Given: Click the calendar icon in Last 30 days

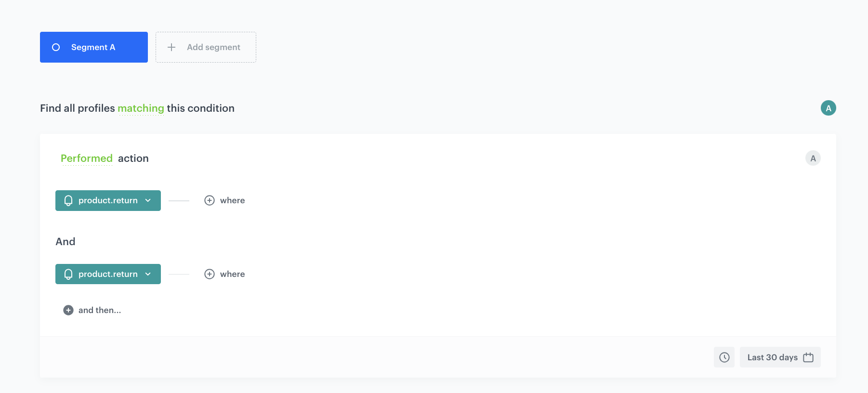Looking at the screenshot, I should click(808, 357).
